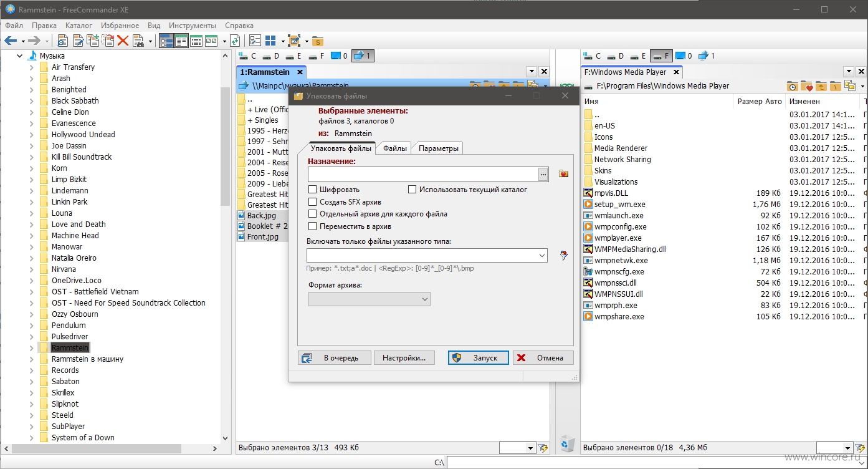Click the file viewer toolbar icon
The height and width of the screenshot is (469, 868).
pos(62,41)
